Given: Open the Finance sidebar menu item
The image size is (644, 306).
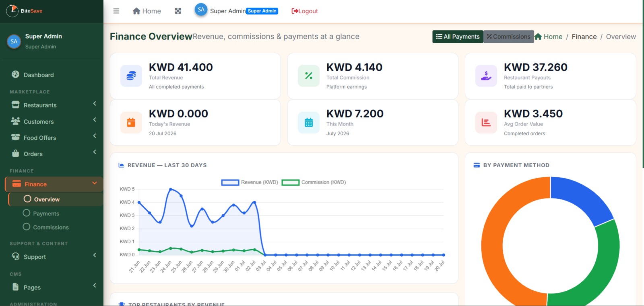Looking at the screenshot, I should point(54,184).
